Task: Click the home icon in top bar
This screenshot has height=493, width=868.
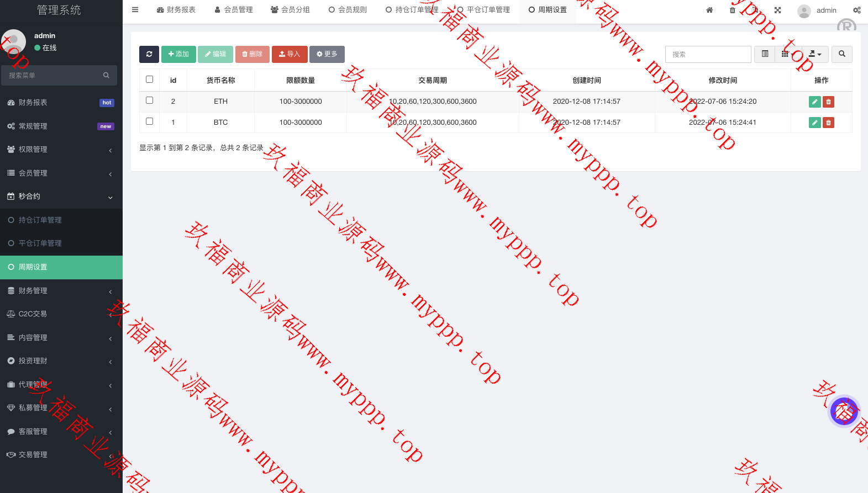Action: pos(709,10)
